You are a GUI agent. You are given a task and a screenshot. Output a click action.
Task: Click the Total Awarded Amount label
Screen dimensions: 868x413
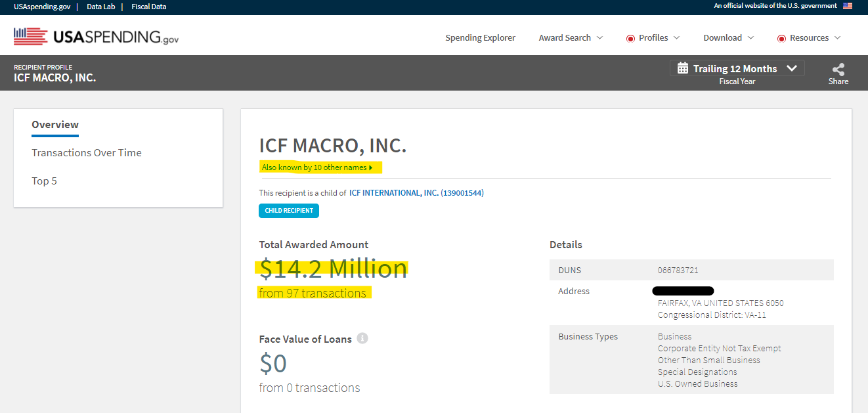click(x=314, y=245)
